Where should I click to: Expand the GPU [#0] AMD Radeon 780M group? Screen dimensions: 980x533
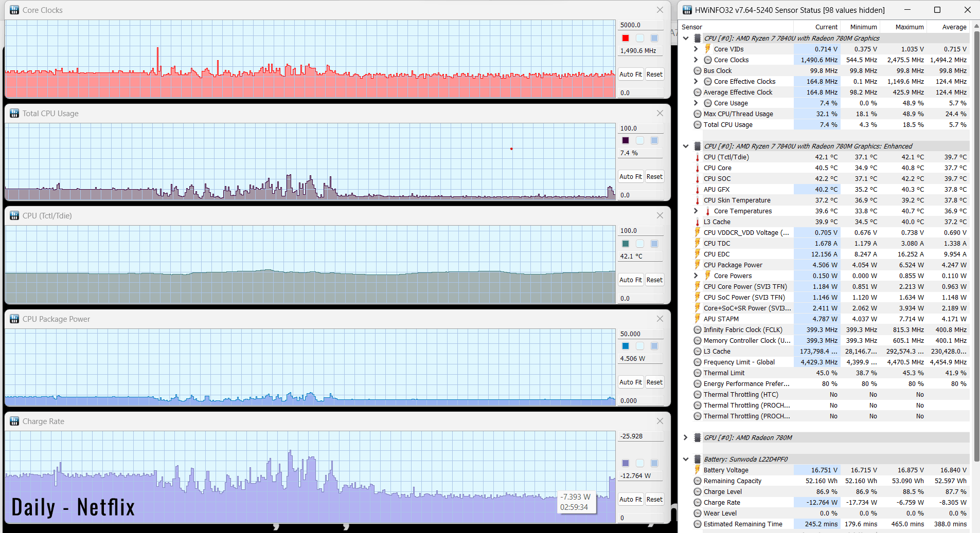[x=686, y=437]
